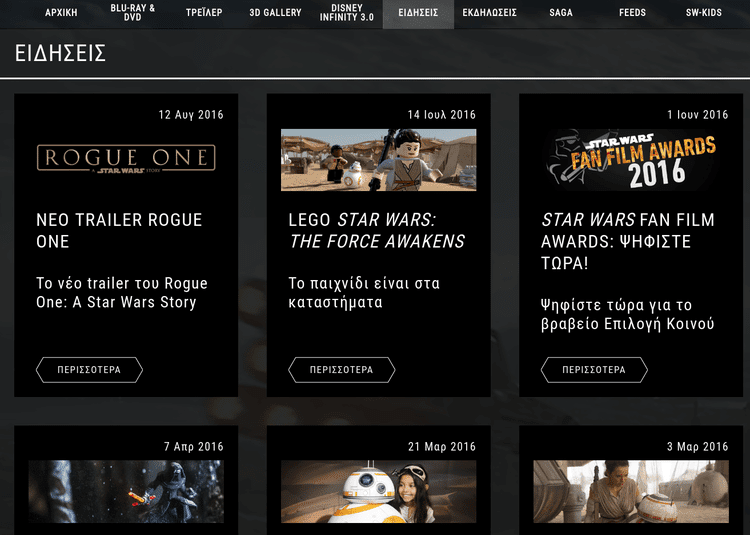This screenshot has height=535, width=750.
Task: Open the 3 Μαρ 2016 Rey thumbnail
Action: point(631,491)
